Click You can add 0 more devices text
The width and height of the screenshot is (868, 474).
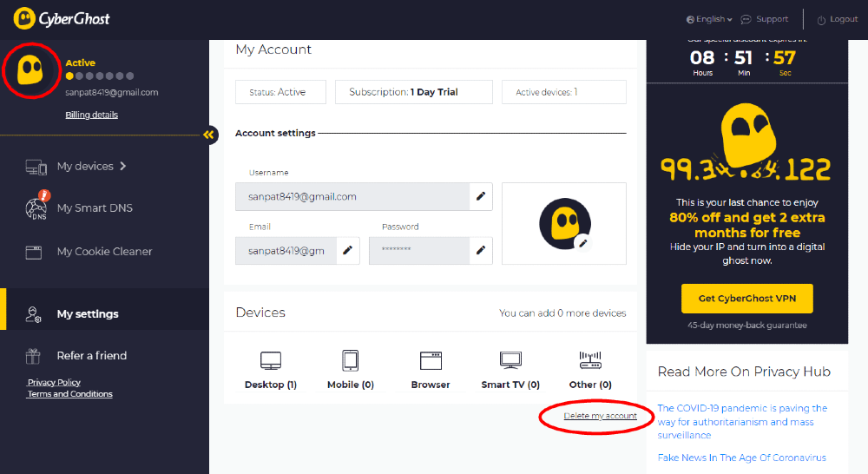562,313
